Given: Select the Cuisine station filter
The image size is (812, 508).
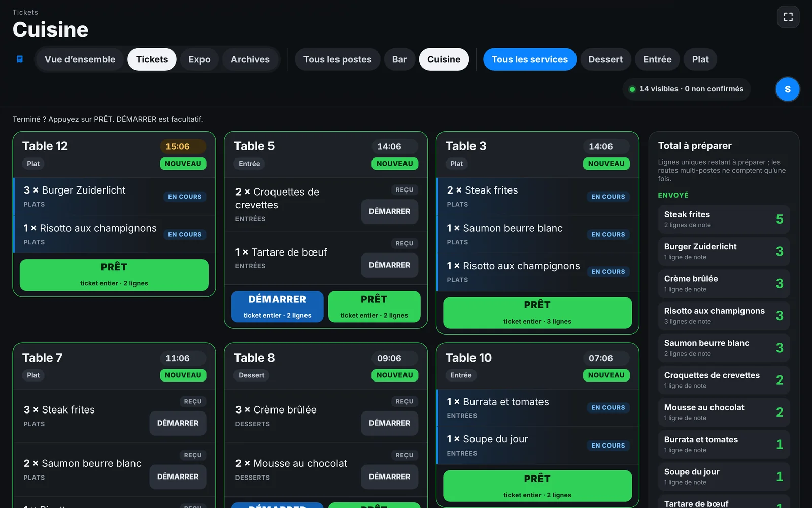Looking at the screenshot, I should click(x=444, y=59).
